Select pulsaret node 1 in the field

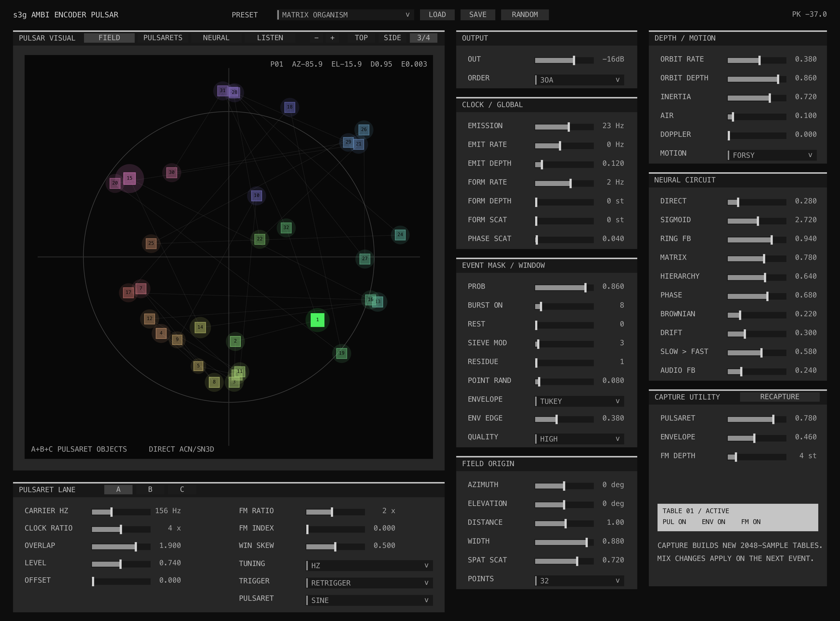[317, 320]
